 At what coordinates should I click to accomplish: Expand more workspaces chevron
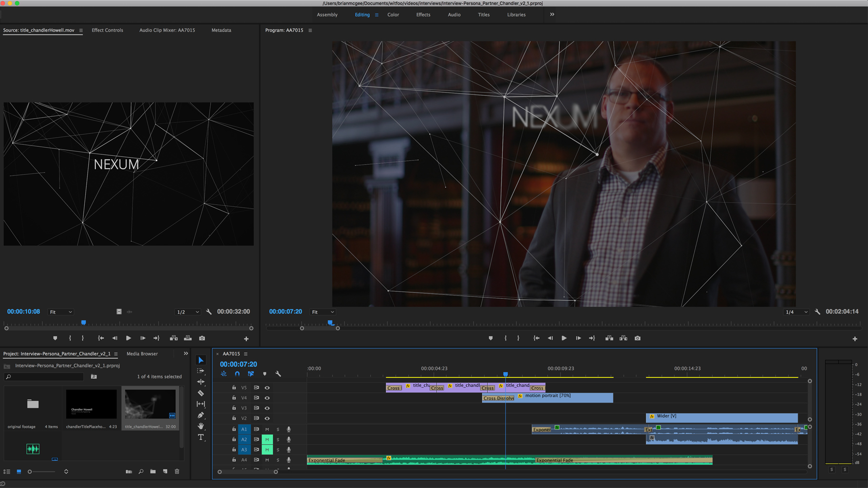pos(552,15)
